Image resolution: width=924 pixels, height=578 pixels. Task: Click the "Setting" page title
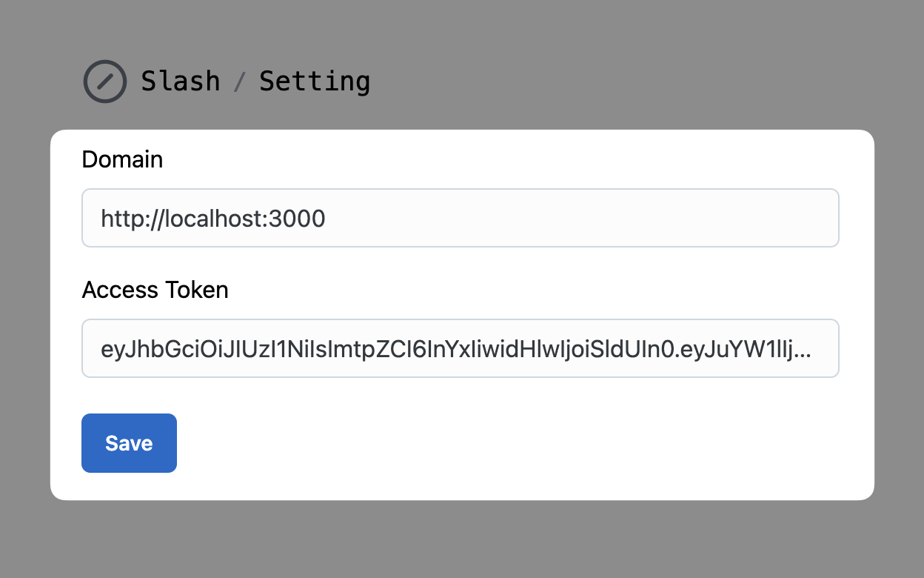315,81
